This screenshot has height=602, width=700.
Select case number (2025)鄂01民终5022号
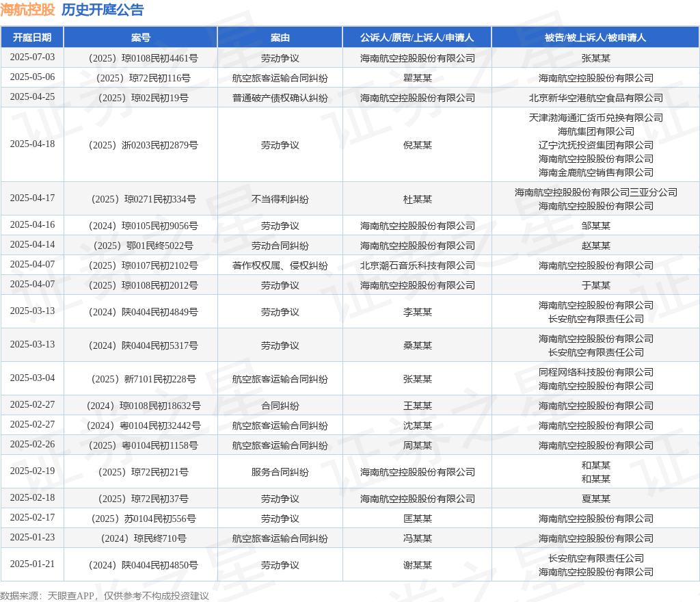[x=141, y=246]
